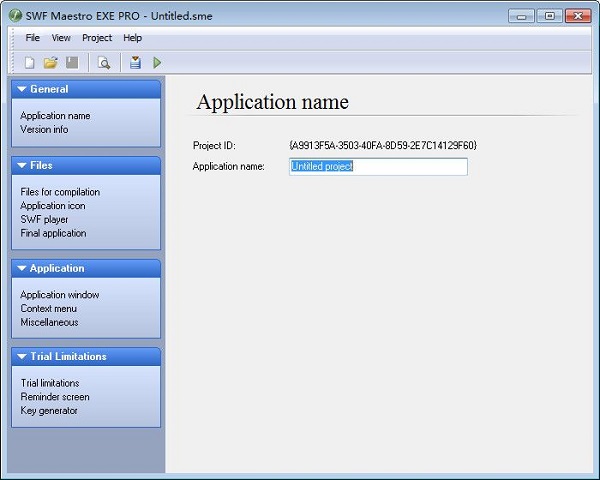
Task: Collapse the General panel section
Action: tap(22, 89)
